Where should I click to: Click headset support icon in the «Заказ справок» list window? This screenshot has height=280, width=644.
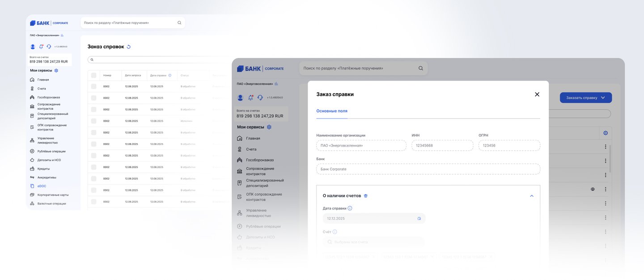pyautogui.click(x=49, y=47)
